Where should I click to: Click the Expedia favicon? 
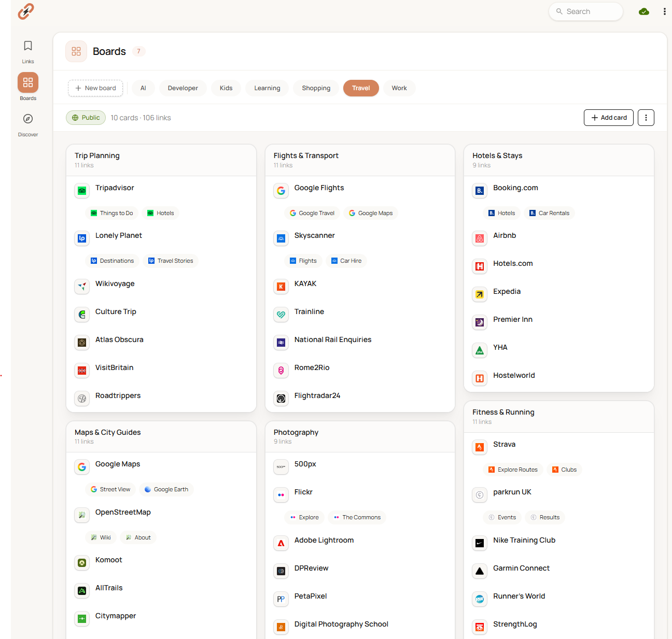[480, 294]
